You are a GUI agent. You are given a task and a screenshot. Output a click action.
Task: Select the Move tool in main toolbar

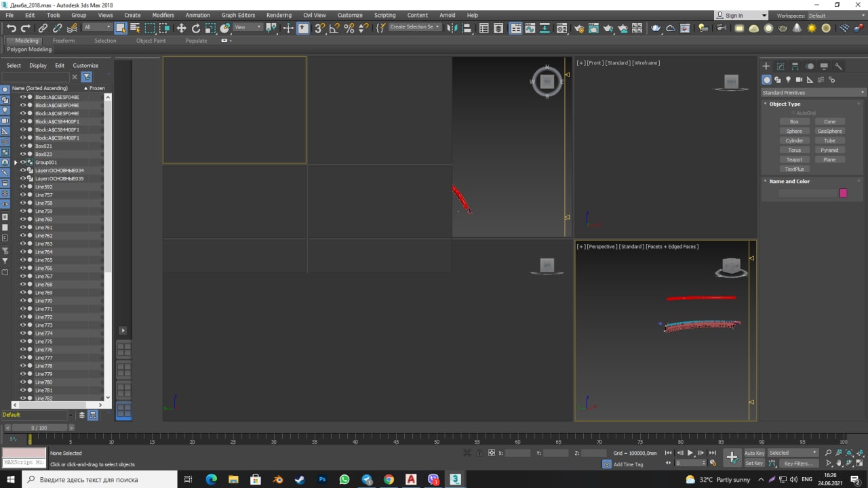[x=181, y=28]
